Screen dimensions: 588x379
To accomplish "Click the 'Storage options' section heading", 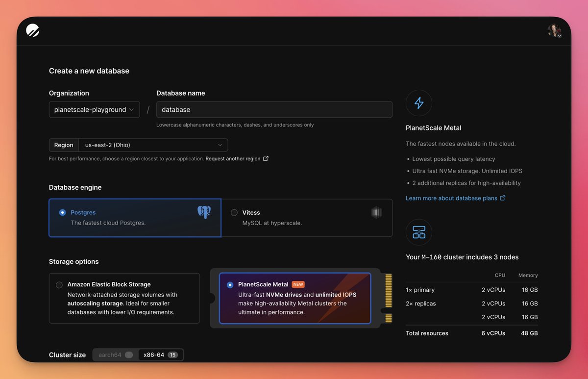I will [x=73, y=262].
